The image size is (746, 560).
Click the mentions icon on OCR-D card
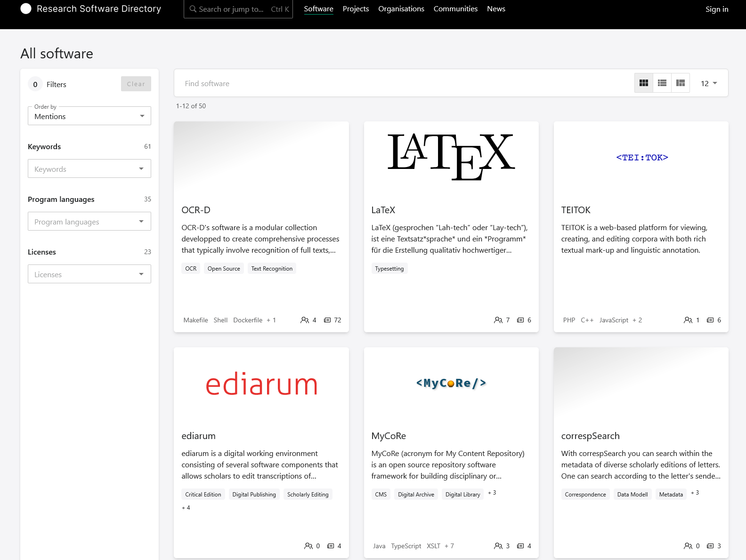coord(327,320)
